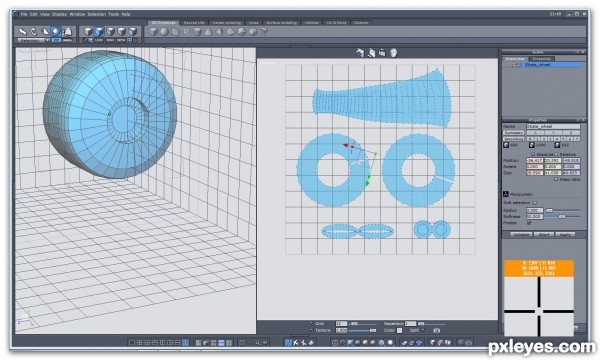The width and height of the screenshot is (600, 360).
Task: Click the camera snapshot icon in UV panel
Action: pos(437,330)
